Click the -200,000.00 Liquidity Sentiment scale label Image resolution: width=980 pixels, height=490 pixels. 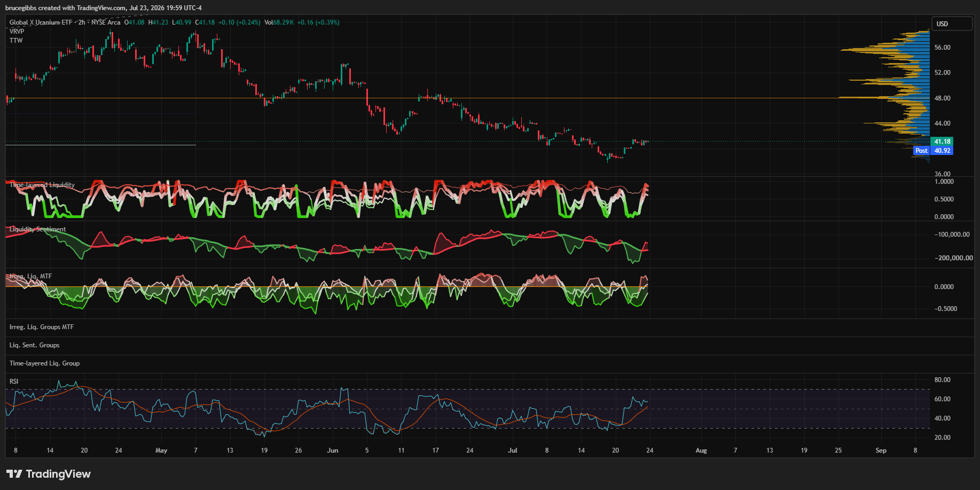pos(954,258)
